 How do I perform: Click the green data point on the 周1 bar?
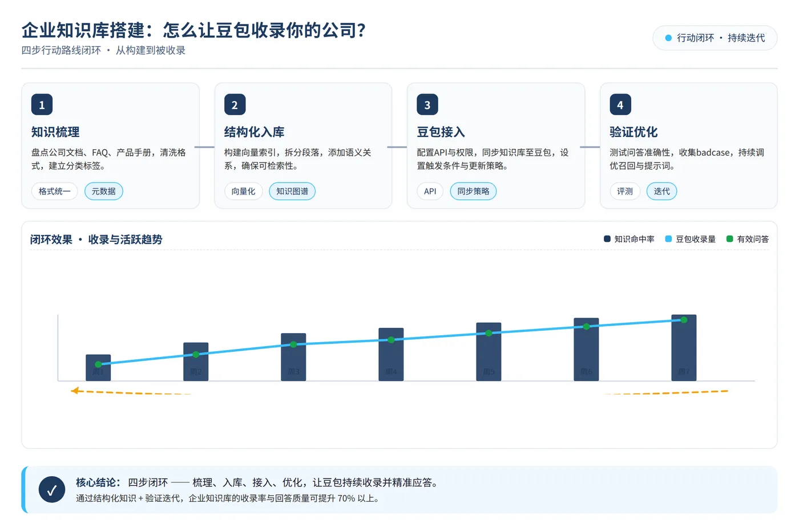tap(98, 364)
